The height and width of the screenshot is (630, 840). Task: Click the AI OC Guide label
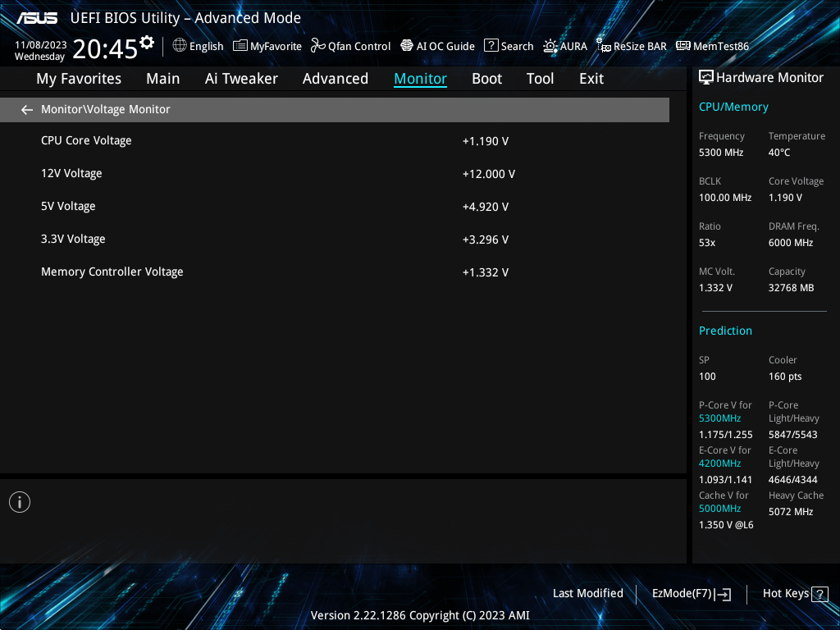pos(445,47)
